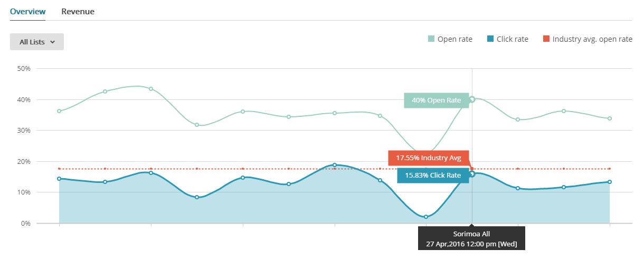Toggle Industry avg. open rate legend
This screenshot has width=644, height=258.
click(x=592, y=39)
